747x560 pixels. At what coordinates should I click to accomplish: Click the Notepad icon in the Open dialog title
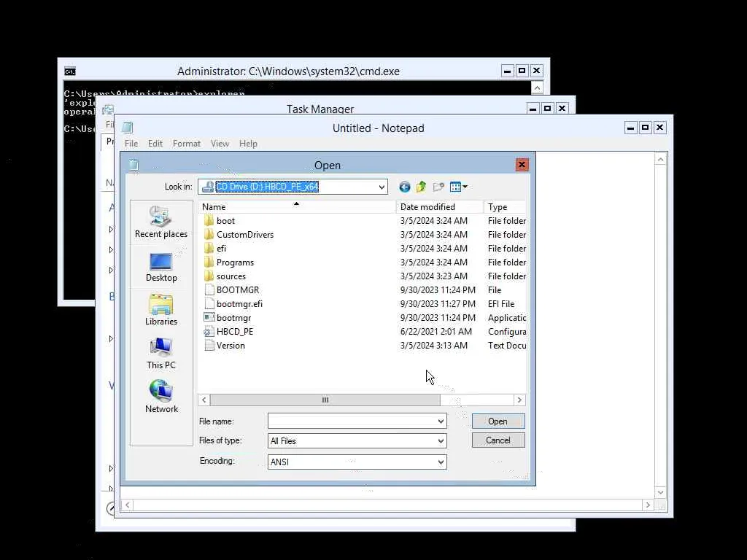134,165
